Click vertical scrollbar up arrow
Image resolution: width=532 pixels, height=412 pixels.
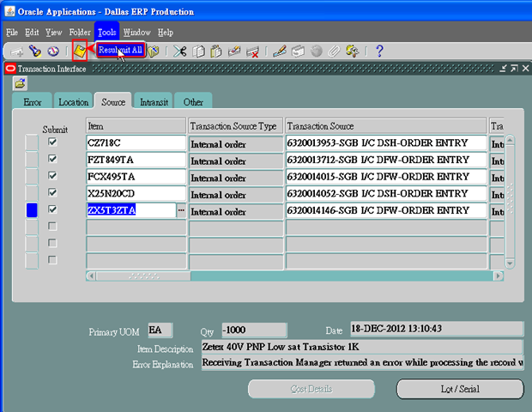point(510,140)
